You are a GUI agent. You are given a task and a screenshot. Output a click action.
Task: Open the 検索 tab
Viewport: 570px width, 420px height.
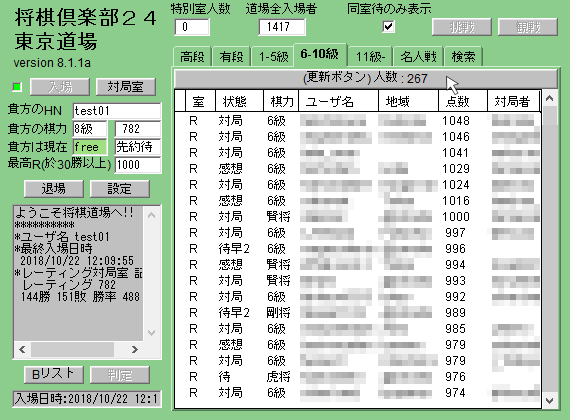(x=463, y=57)
